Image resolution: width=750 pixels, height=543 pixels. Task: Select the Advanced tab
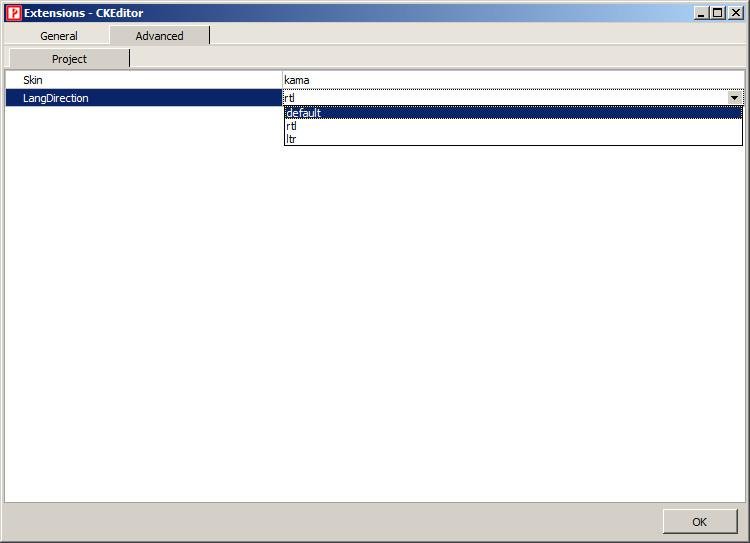pos(159,36)
